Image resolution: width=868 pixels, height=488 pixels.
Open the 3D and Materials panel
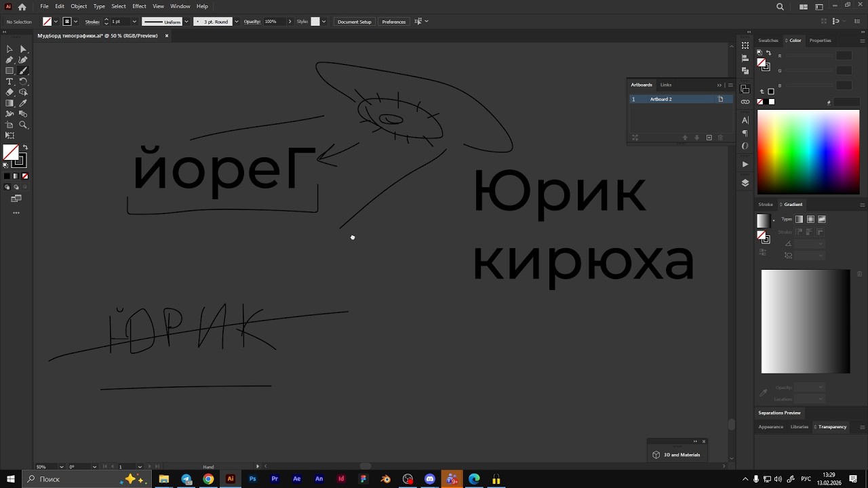tap(677, 455)
